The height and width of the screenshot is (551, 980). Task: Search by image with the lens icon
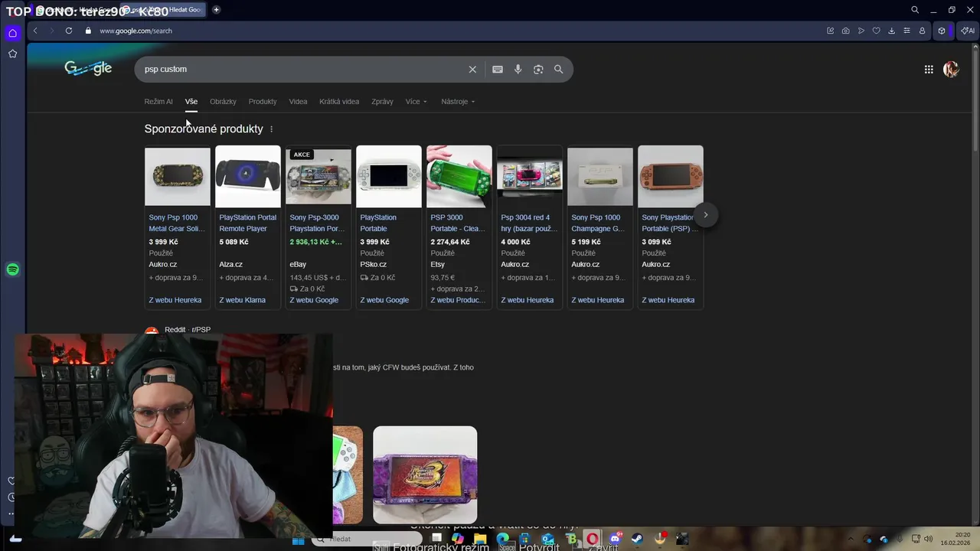[538, 69]
